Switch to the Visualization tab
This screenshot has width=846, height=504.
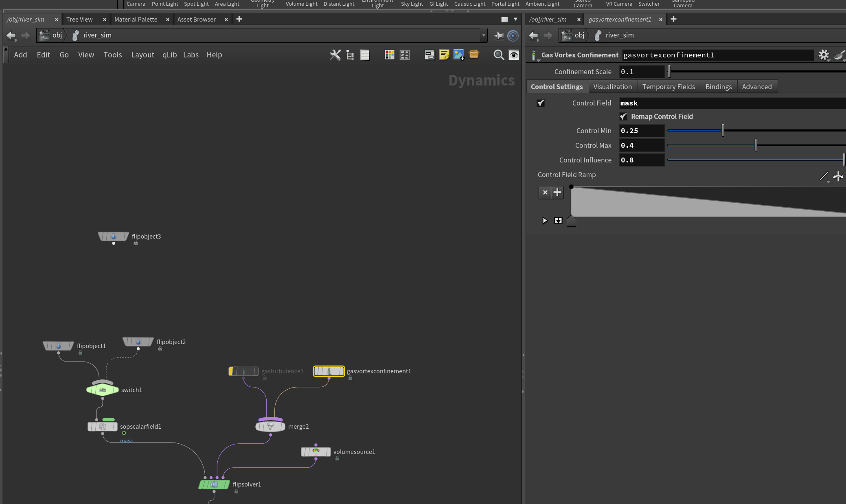tap(612, 87)
